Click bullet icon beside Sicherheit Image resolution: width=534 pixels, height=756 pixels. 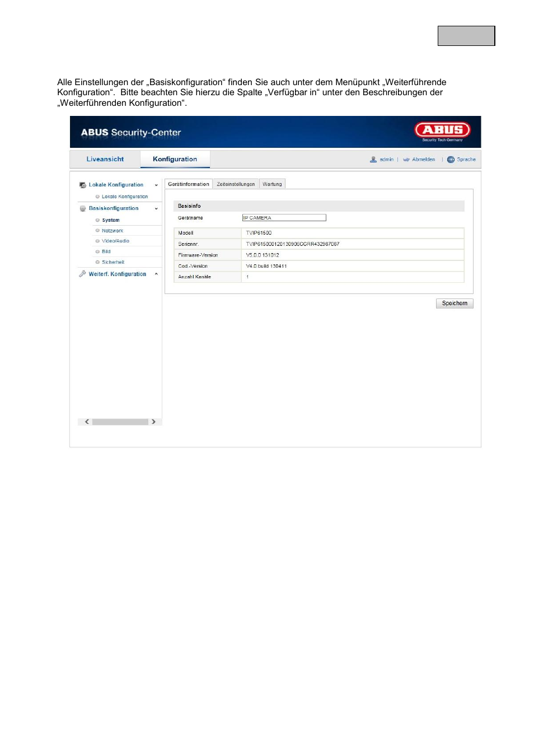point(97,262)
